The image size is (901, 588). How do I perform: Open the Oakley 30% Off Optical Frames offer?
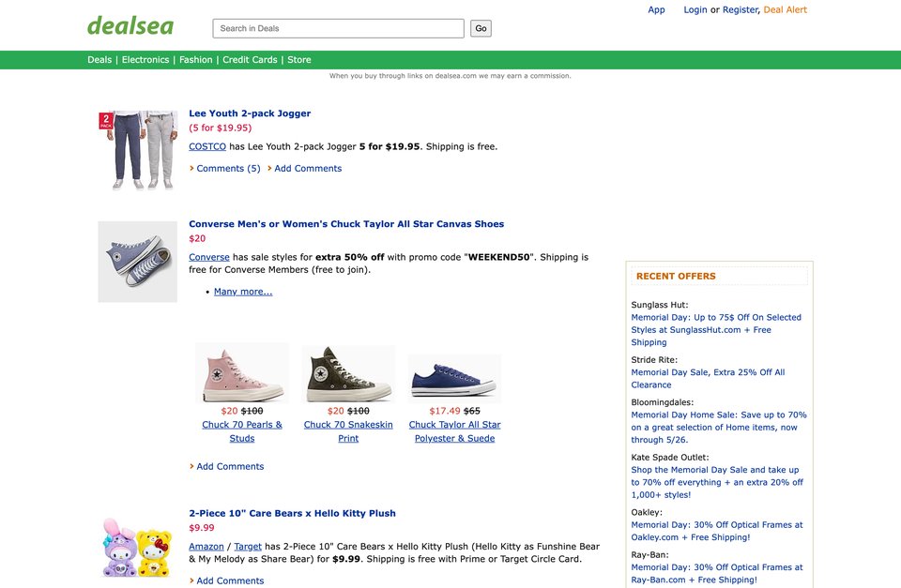click(x=717, y=531)
